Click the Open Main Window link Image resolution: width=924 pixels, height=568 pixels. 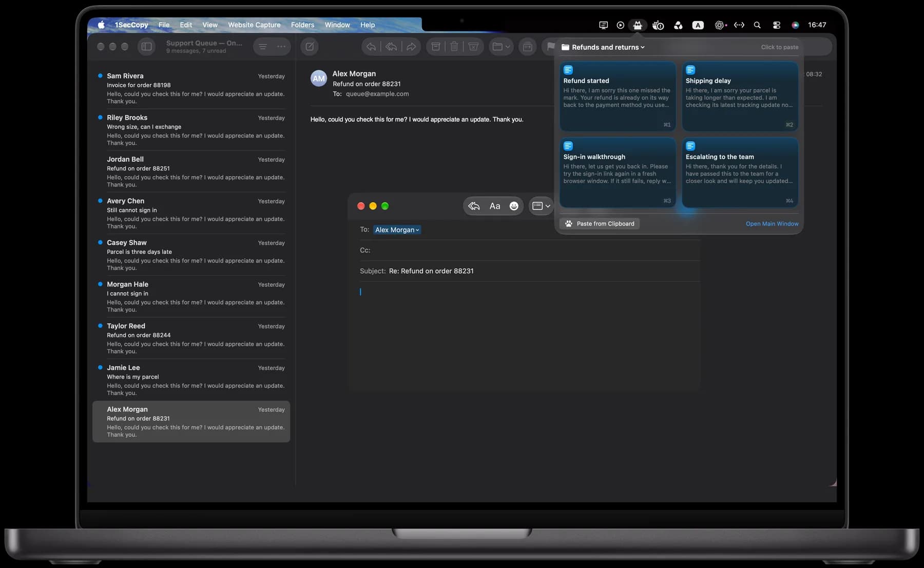[772, 224]
